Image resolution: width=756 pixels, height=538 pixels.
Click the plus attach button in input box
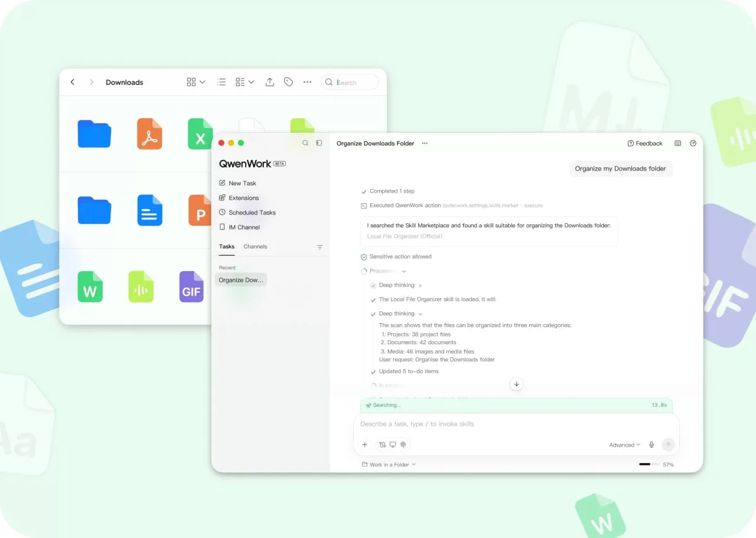364,445
